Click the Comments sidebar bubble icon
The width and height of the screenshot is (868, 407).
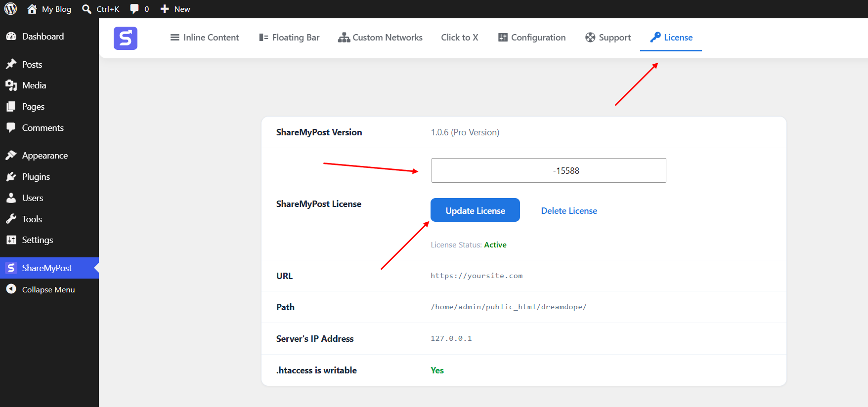point(11,127)
